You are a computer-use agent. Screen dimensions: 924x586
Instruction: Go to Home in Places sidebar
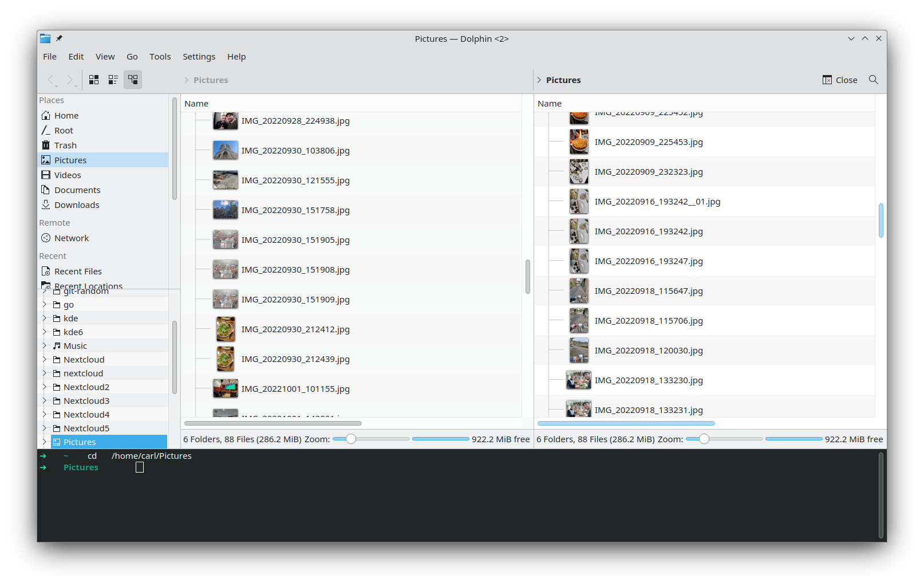point(66,116)
